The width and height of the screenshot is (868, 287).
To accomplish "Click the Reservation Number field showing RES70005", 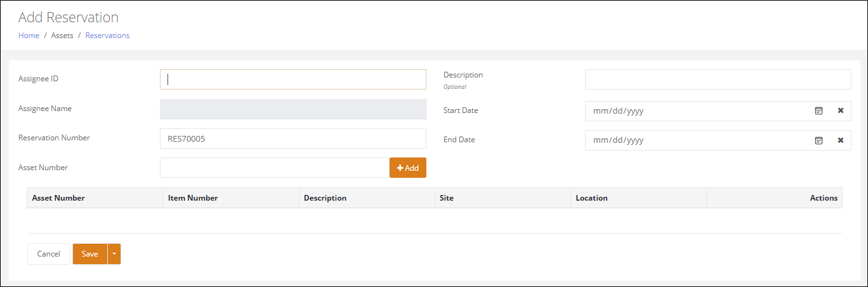I will coord(293,138).
